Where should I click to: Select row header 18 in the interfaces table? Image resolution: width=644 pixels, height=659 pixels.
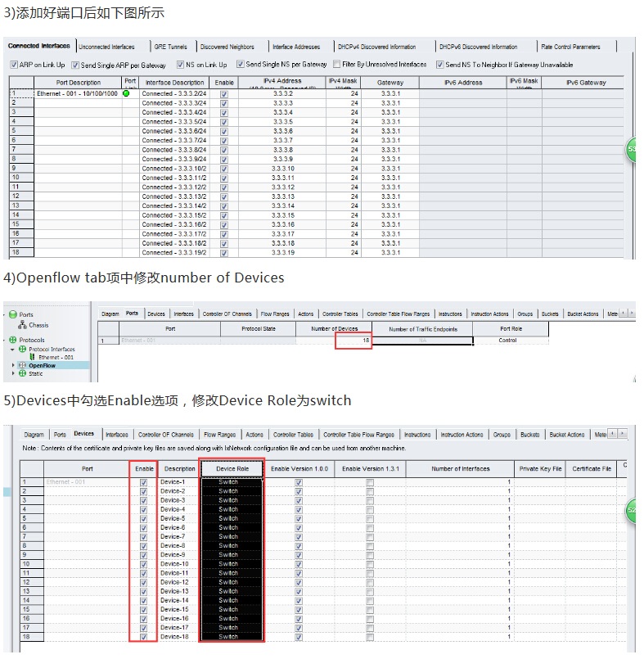pos(21,252)
